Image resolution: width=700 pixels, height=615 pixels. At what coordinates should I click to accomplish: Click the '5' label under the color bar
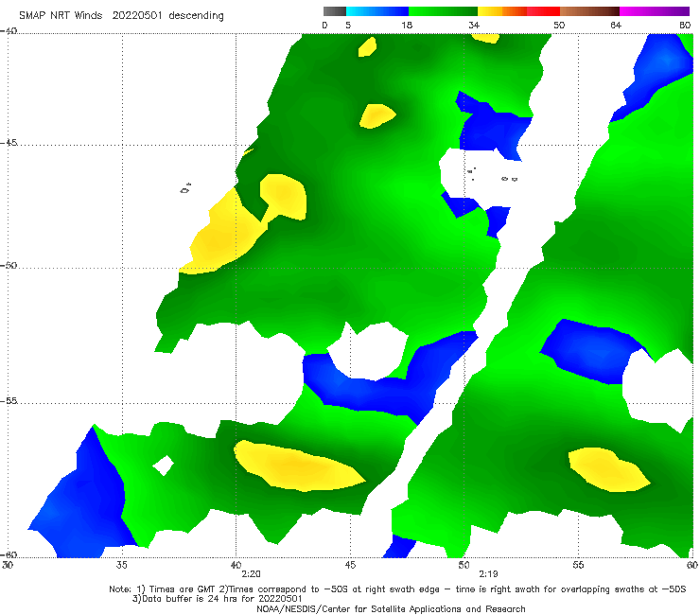(x=348, y=25)
